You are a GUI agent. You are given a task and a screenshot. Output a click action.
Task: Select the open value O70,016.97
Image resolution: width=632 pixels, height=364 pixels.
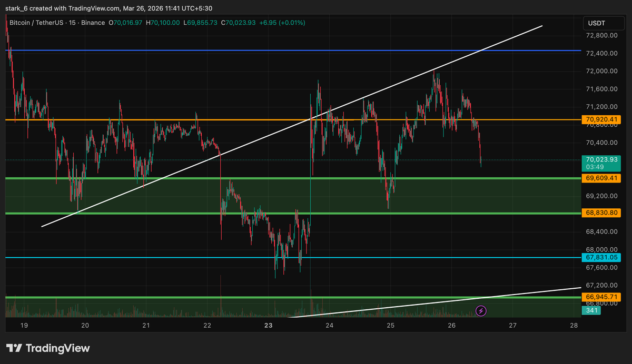coord(126,23)
